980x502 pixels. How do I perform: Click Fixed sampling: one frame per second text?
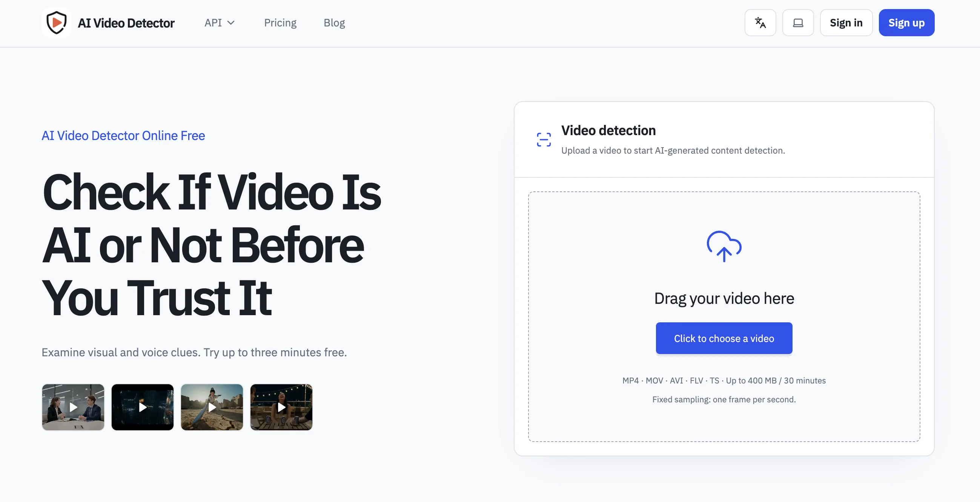pos(724,399)
